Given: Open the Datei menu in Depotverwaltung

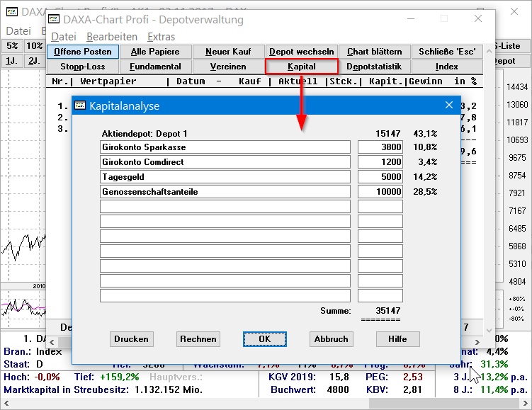Looking at the screenshot, I should click(x=64, y=37).
